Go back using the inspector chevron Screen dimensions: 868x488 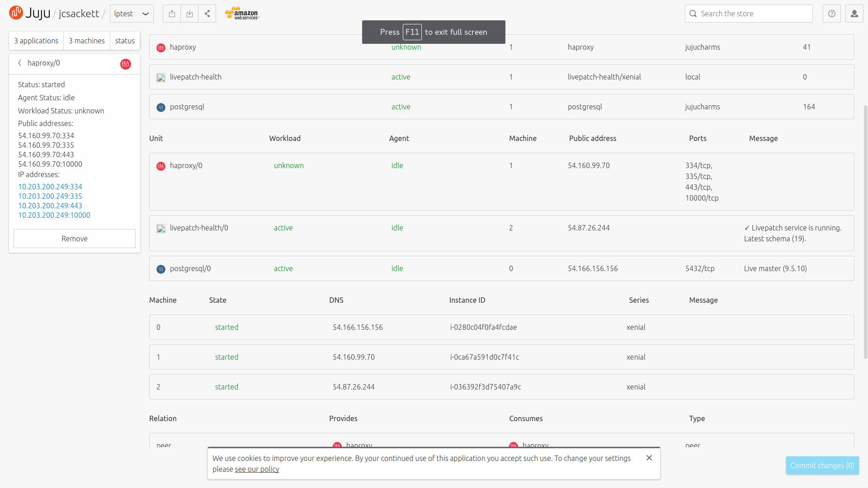(x=20, y=63)
